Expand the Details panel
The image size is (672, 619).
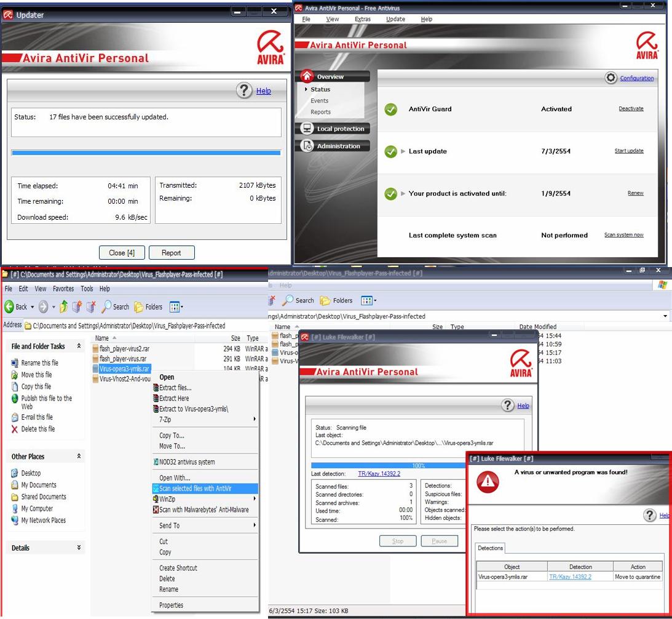pos(79,548)
